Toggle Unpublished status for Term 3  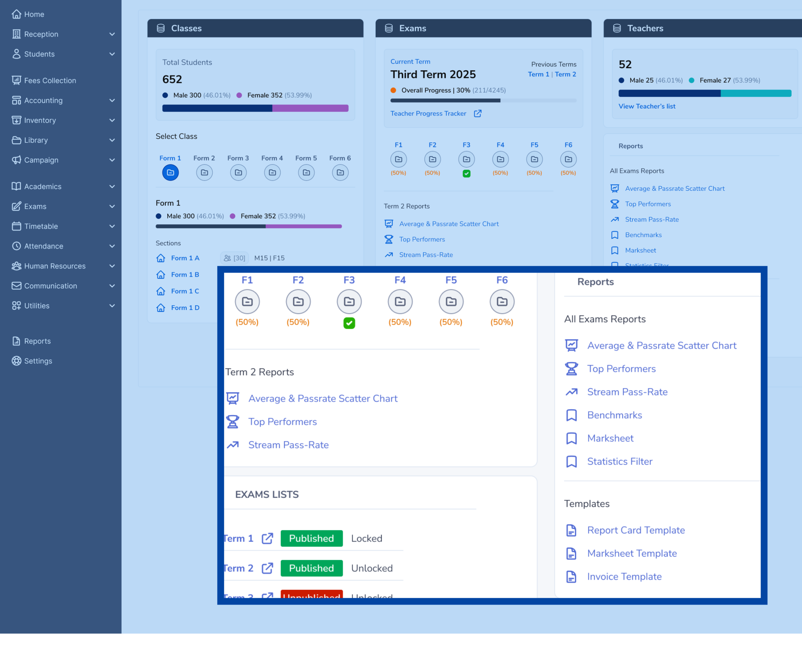pos(311,594)
